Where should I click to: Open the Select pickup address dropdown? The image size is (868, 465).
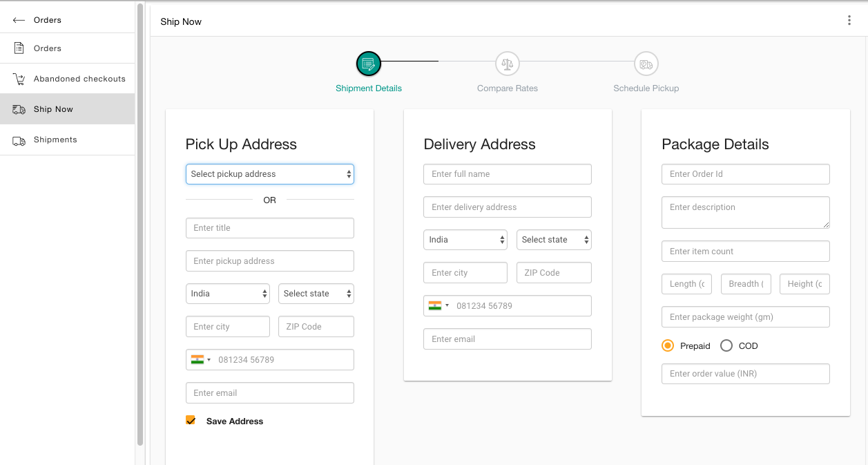(270, 174)
